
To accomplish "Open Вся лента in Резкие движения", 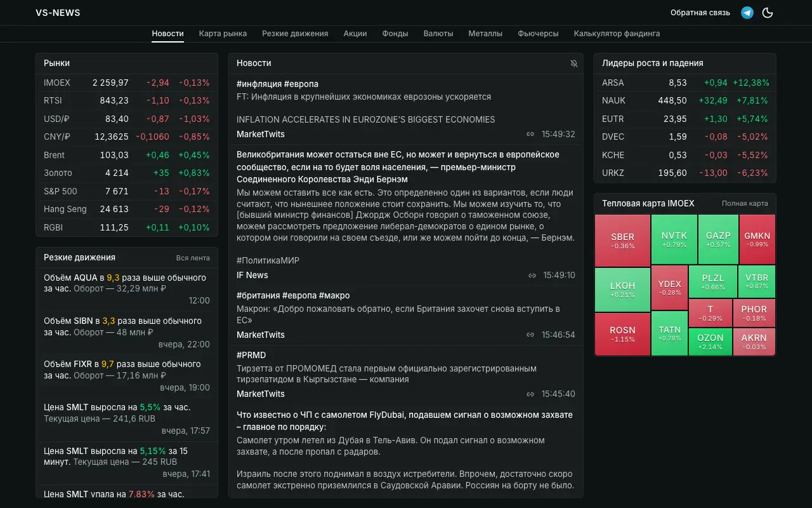I will point(193,258).
